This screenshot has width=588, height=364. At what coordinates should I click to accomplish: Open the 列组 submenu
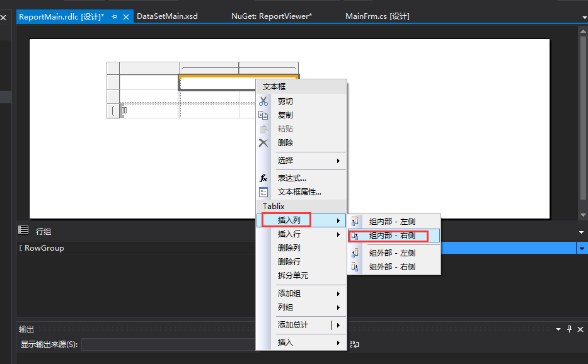[x=301, y=307]
